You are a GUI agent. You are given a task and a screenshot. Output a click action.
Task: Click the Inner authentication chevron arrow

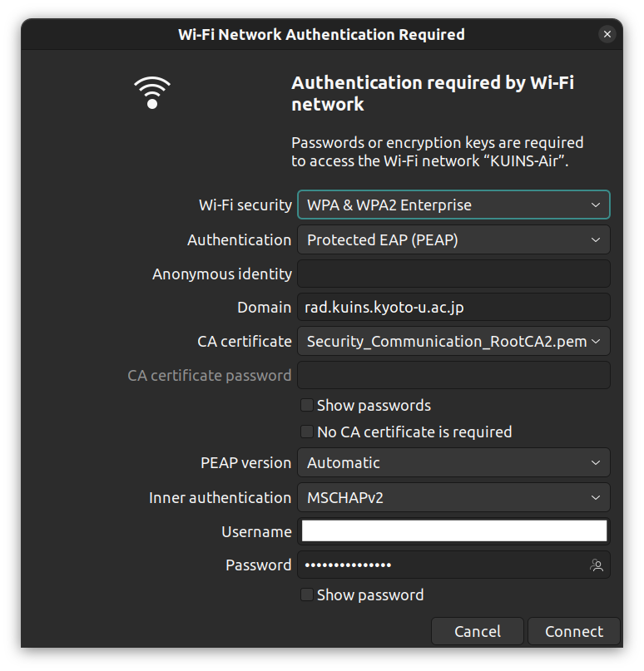(596, 498)
